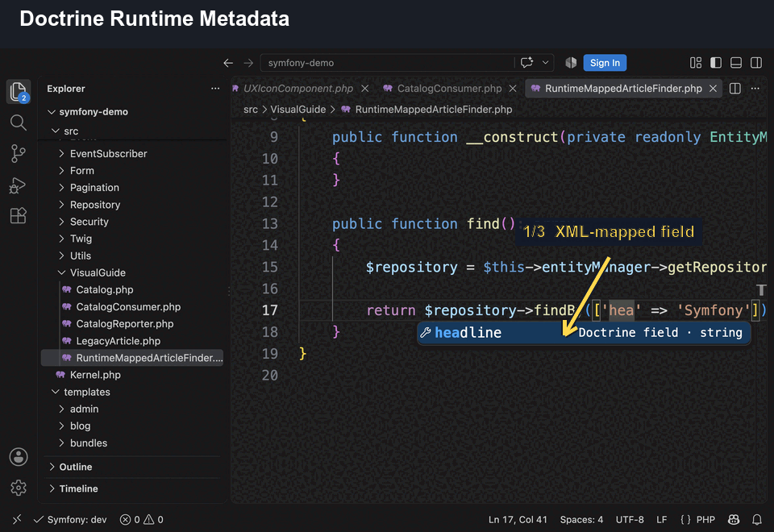Expand the Utils folder
Image resolution: width=774 pixels, height=532 pixels.
pyautogui.click(x=80, y=256)
